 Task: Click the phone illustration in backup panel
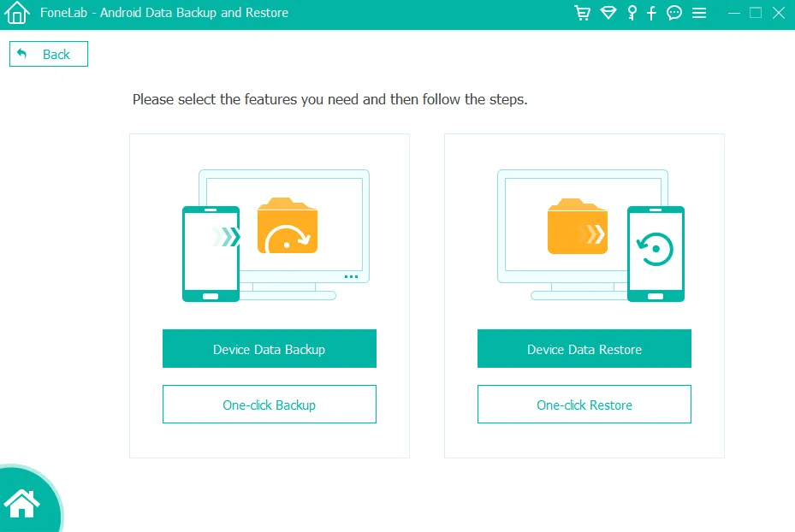211,253
